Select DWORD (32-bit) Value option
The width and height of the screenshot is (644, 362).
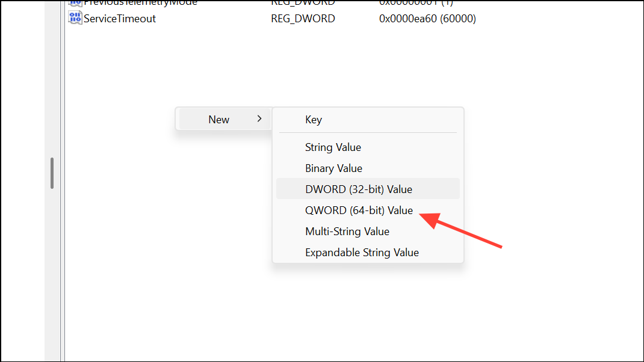click(368, 189)
